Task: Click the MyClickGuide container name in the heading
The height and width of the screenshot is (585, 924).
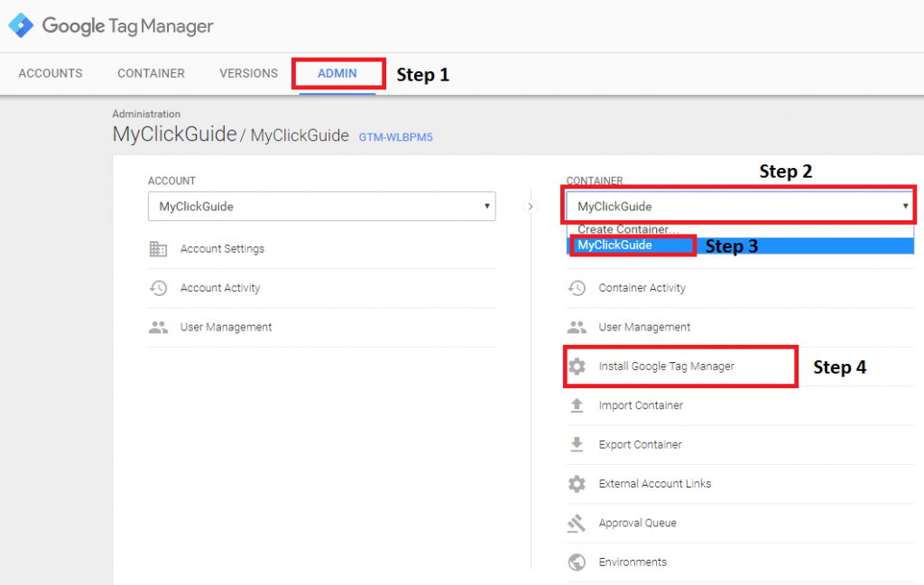Action: tap(300, 135)
